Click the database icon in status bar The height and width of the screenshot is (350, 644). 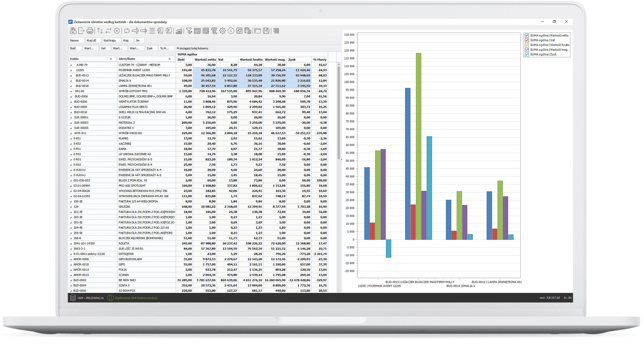coord(73,298)
